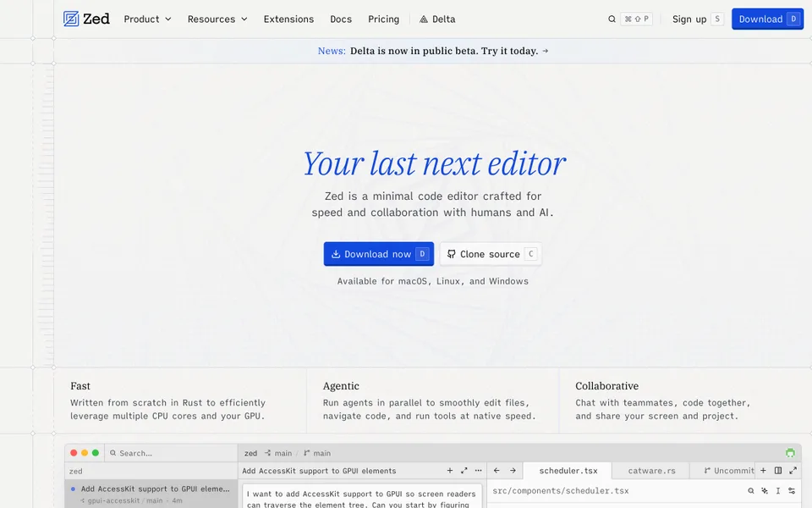Click the 'Collaborative' feature heading

607,386
